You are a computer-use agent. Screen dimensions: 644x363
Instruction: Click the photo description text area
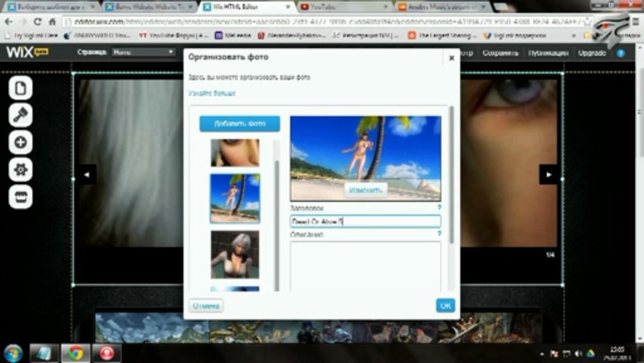[366, 266]
